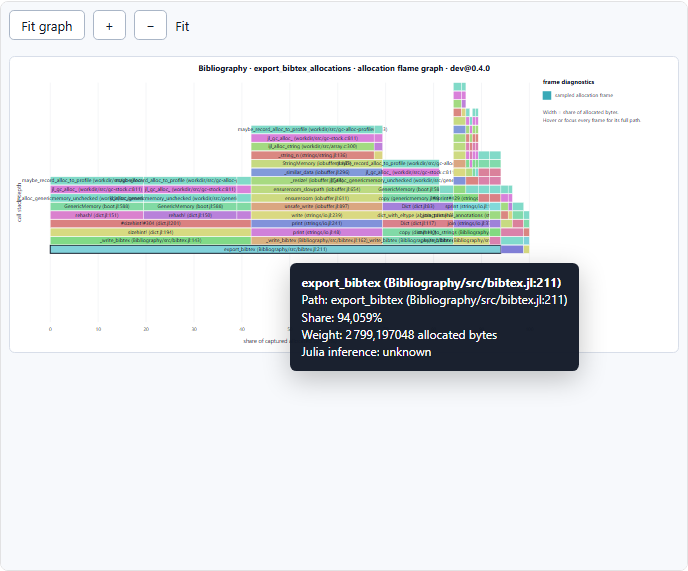Click the #sizehint!#304 red frame
Image resolution: width=688 pixels, height=571 pixels.
click(150, 223)
